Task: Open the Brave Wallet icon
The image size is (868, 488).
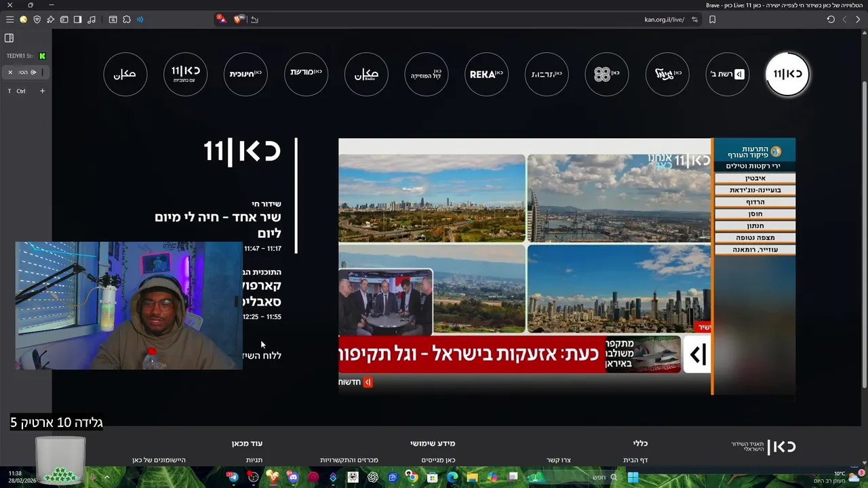Action: [x=64, y=20]
